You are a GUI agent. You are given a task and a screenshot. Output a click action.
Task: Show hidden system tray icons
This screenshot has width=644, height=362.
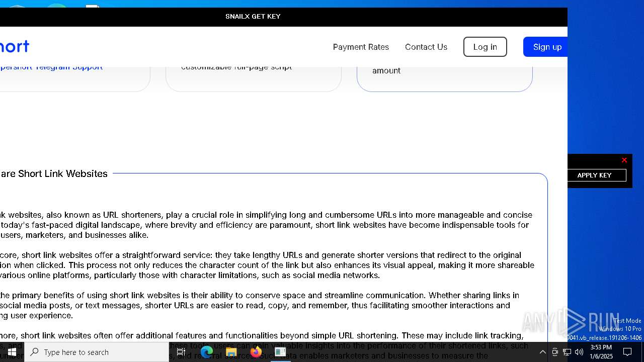542,352
